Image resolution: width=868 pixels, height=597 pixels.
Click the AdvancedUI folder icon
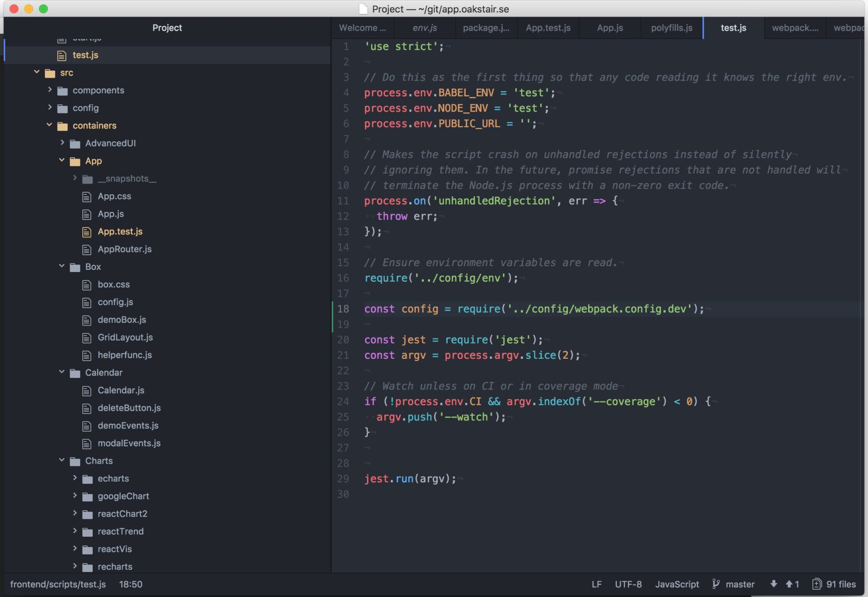pyautogui.click(x=75, y=143)
